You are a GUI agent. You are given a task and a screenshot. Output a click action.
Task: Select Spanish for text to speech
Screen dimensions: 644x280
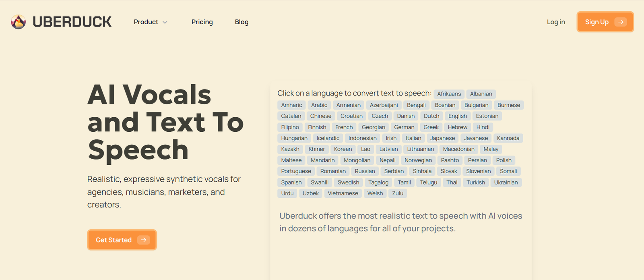[291, 183]
